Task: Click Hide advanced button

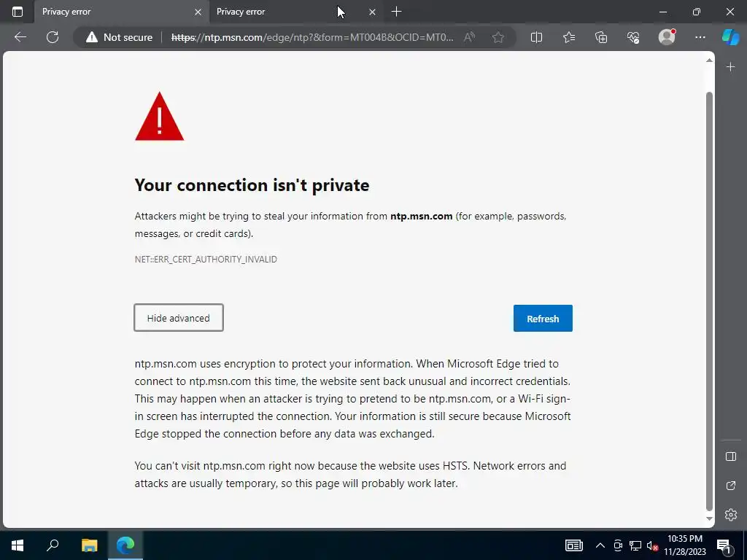Action: [x=179, y=318]
